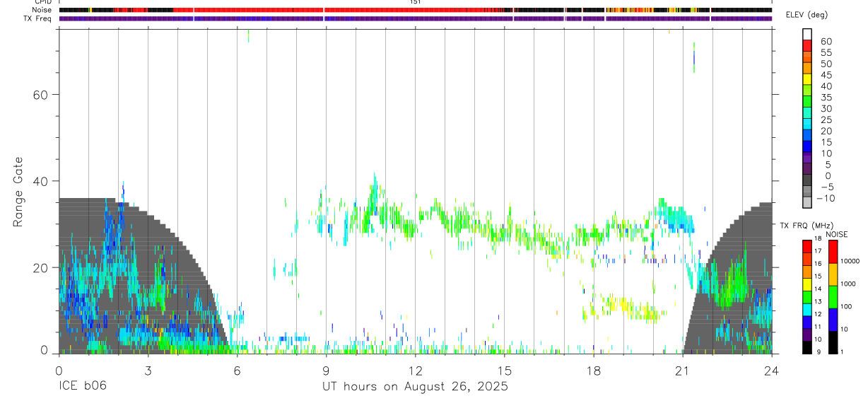Click the x-axis hour label 21
The width and height of the screenshot is (868, 401).
683,370
